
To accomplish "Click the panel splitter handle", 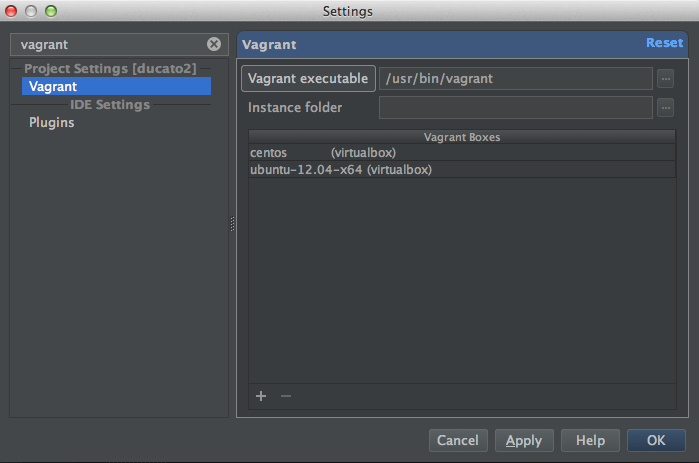I will 232,224.
